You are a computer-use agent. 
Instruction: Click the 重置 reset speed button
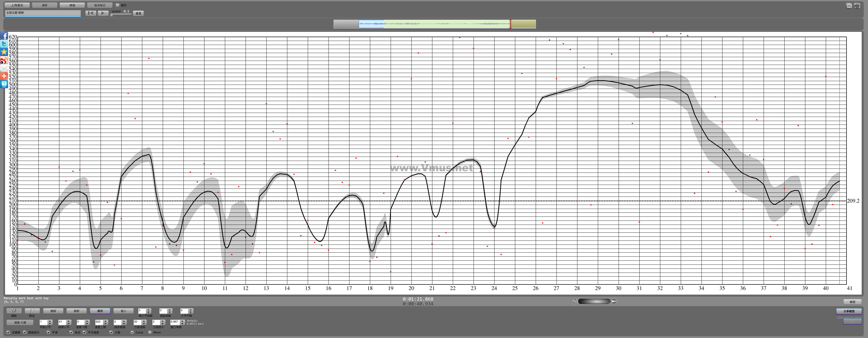coord(138,13)
